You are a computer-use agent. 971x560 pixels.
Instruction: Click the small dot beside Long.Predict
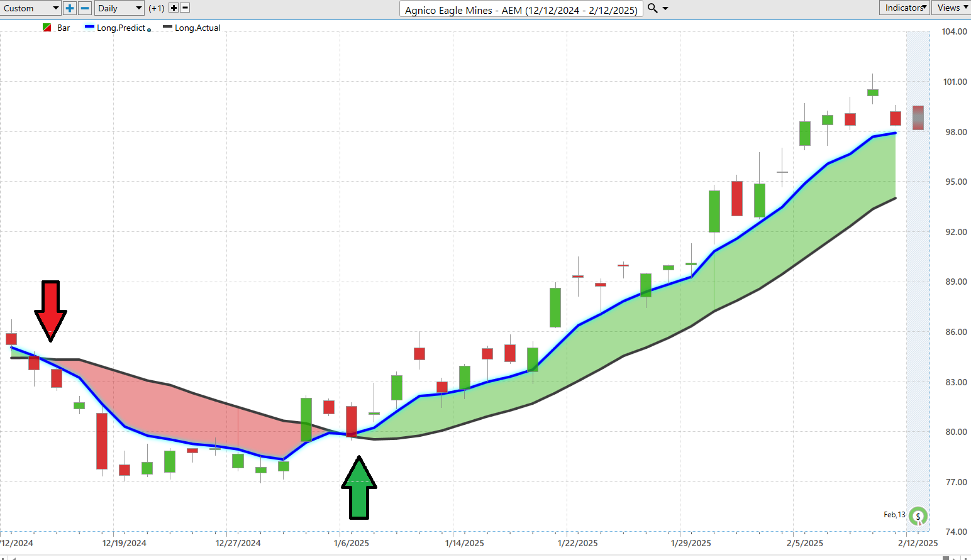pos(149,30)
